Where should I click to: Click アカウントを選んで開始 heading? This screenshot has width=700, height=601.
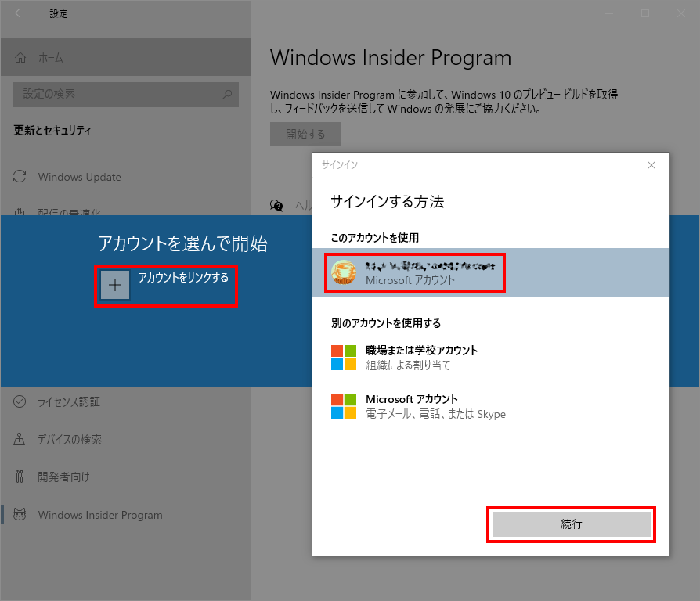(182, 243)
